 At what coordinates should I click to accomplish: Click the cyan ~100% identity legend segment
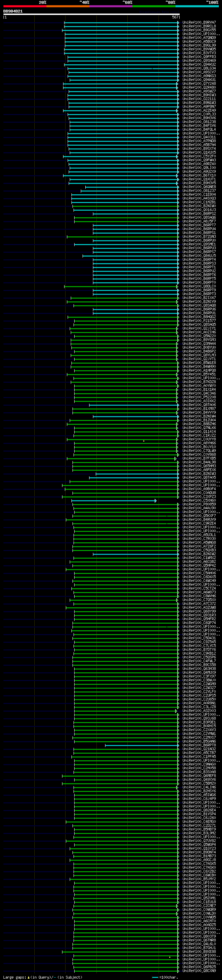(x=197, y=7)
